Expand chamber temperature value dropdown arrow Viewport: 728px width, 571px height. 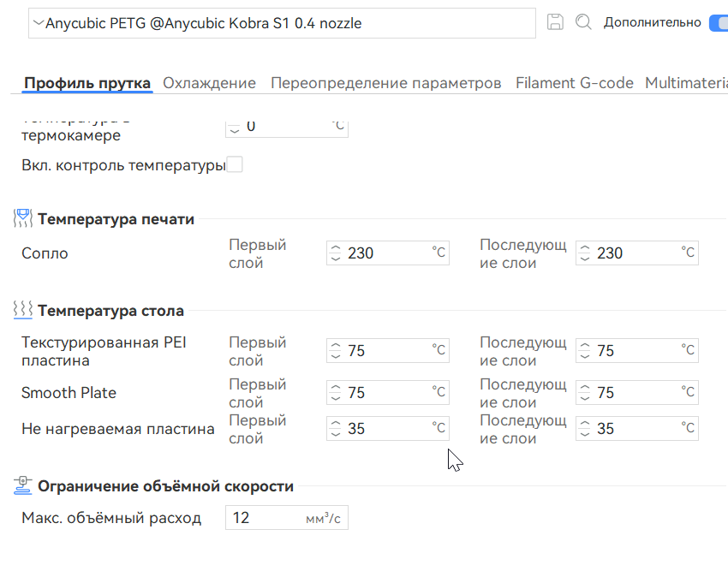coord(235,127)
